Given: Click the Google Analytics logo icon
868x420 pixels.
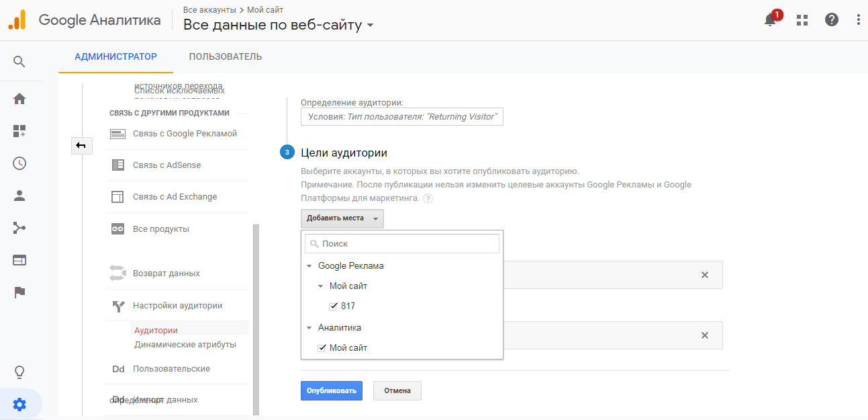Looking at the screenshot, I should coord(17,19).
